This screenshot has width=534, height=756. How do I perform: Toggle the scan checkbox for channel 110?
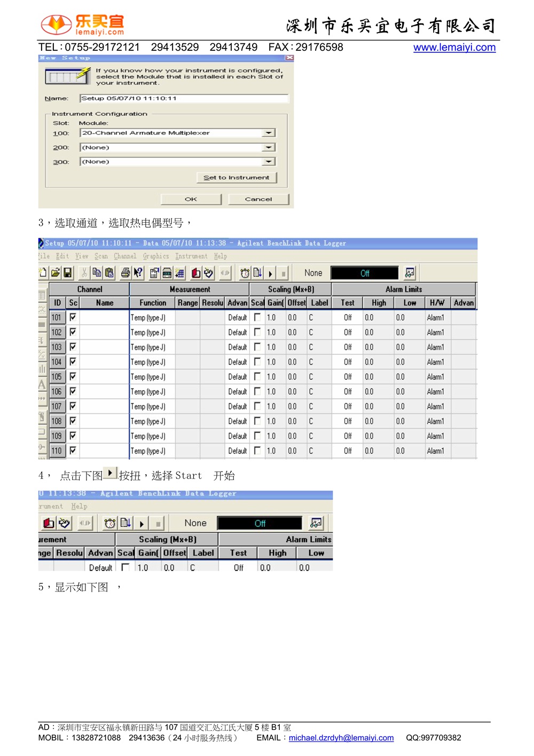coord(73,450)
